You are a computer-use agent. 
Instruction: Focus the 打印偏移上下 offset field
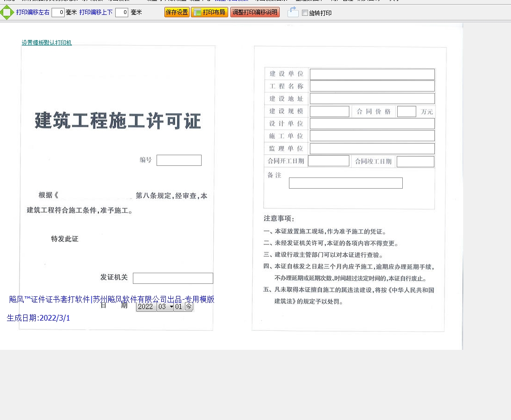[122, 13]
